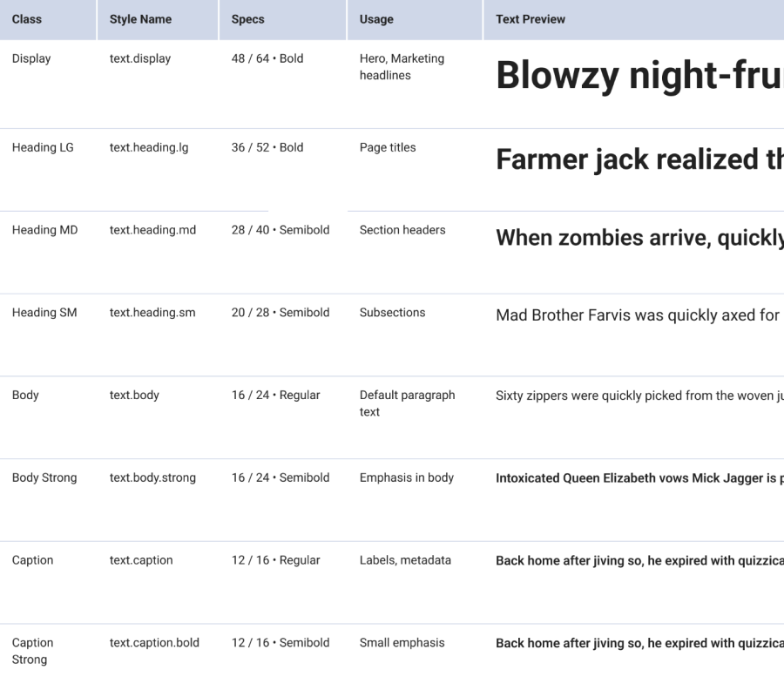
Task: Select the When zombies arrive preview text
Action: pyautogui.click(x=639, y=239)
